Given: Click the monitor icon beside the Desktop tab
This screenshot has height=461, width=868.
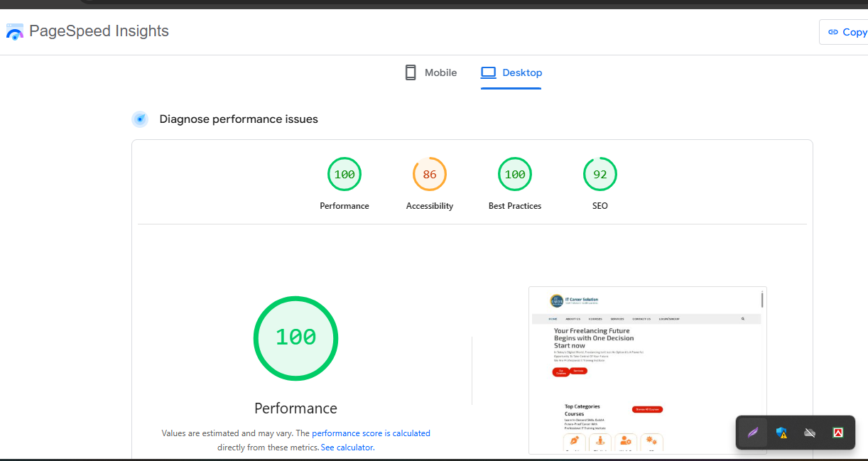Looking at the screenshot, I should 488,72.
